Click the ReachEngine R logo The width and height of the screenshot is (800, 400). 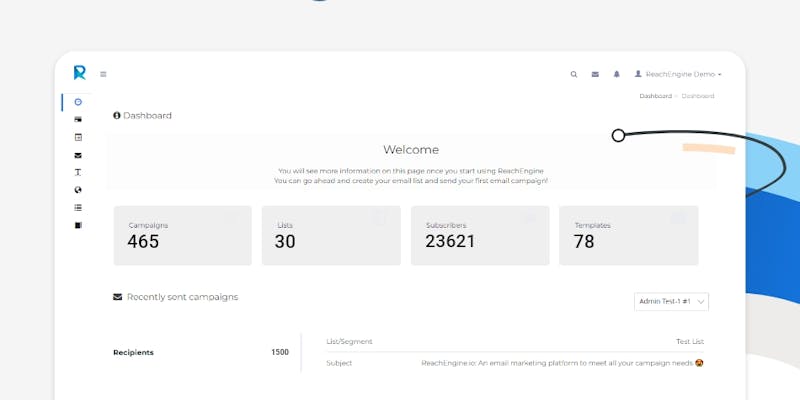pos(80,73)
